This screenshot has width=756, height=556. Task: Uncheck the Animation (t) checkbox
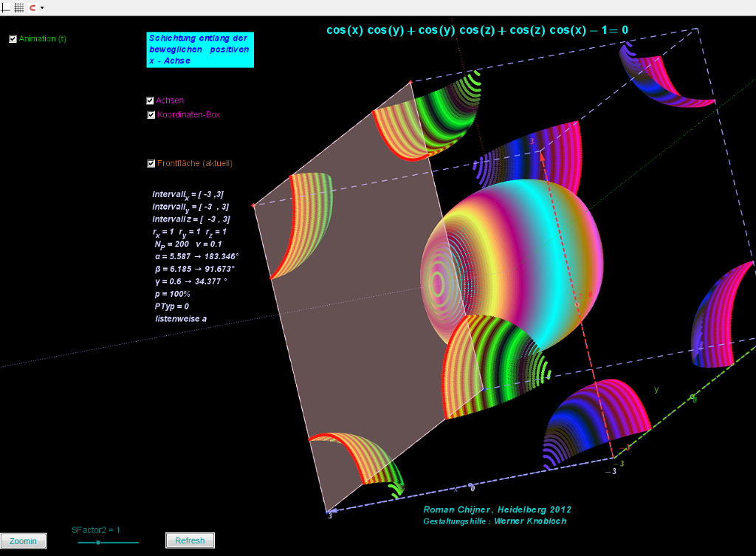[13, 39]
